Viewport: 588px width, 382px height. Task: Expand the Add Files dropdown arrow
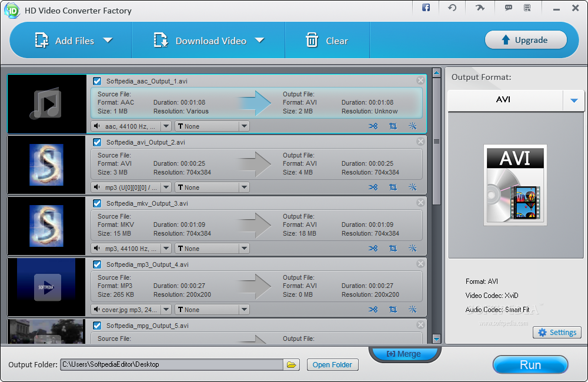pos(108,40)
